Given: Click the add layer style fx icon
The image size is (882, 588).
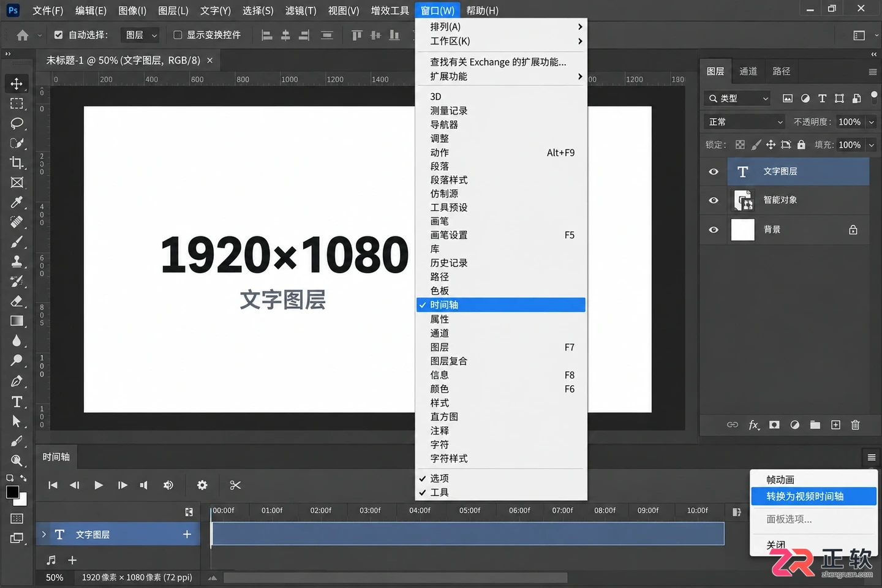Looking at the screenshot, I should (754, 424).
